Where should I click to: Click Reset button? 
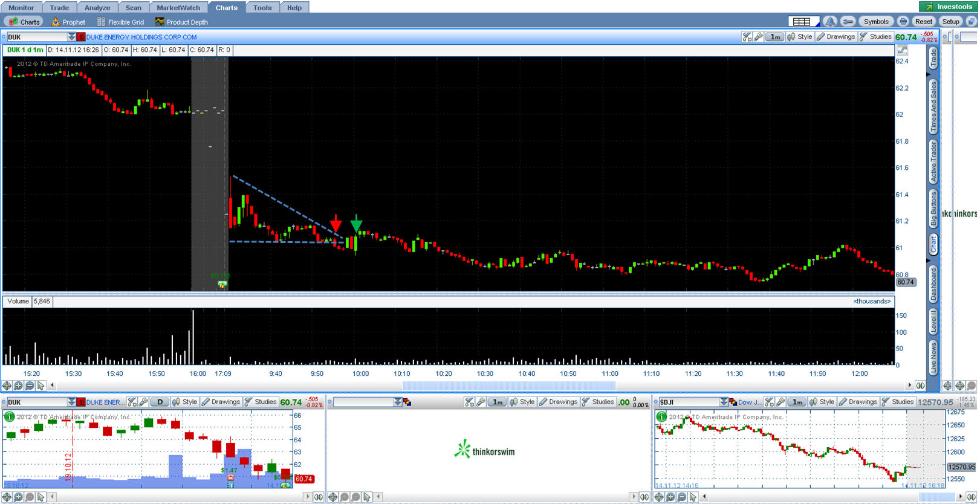tap(924, 22)
